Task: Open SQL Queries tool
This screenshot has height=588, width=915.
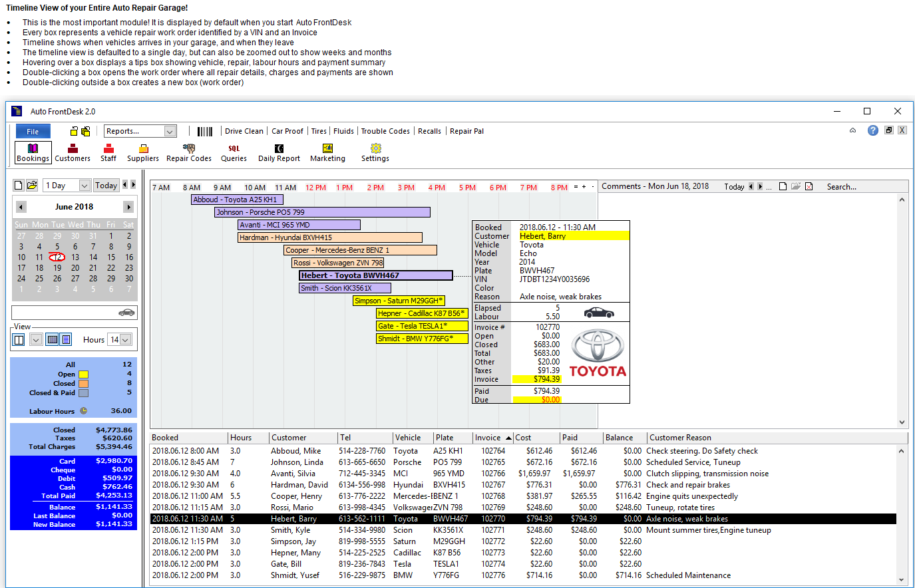Action: (x=234, y=152)
